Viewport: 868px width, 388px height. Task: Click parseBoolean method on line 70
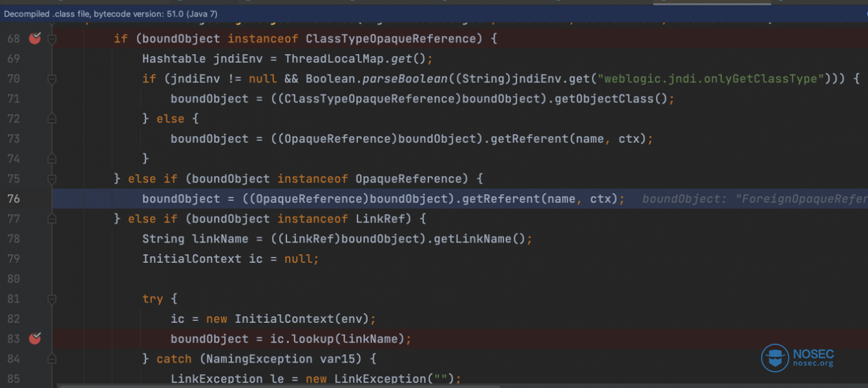406,79
